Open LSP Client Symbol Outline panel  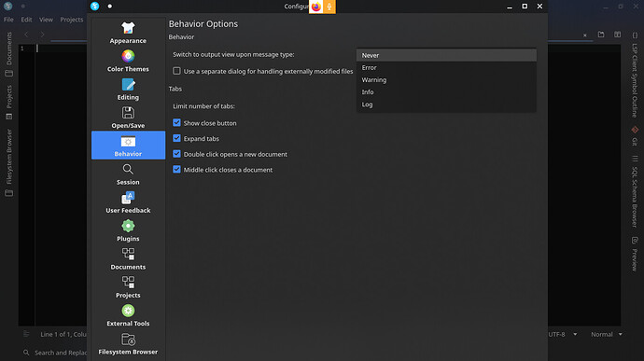coord(635,76)
